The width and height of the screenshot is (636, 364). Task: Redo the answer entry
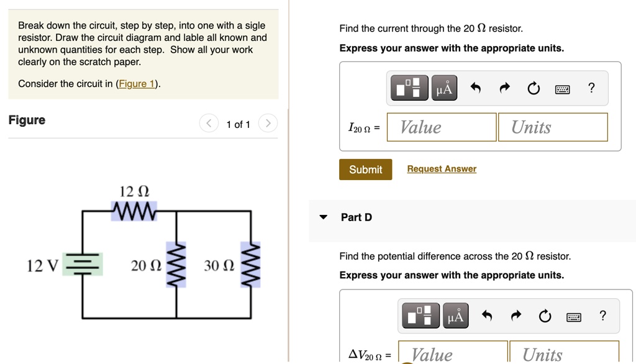pyautogui.click(x=503, y=88)
